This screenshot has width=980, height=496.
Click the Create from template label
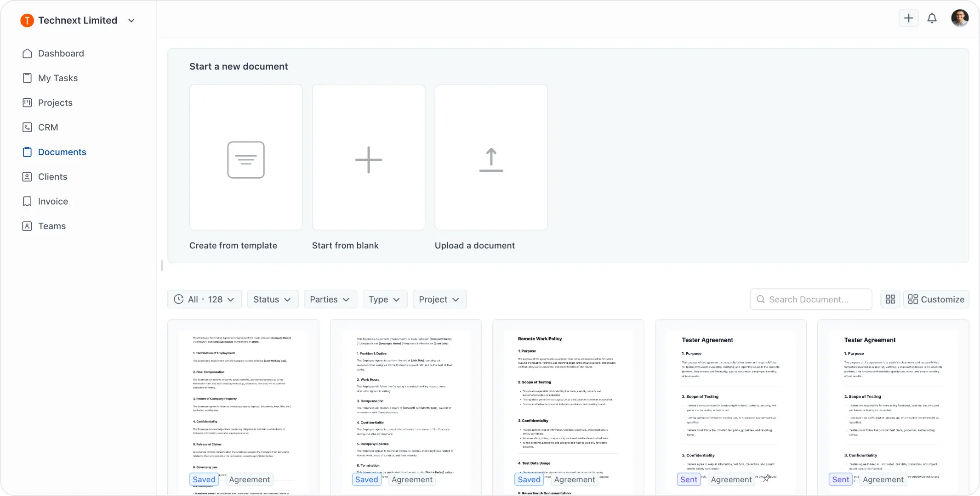(x=233, y=246)
